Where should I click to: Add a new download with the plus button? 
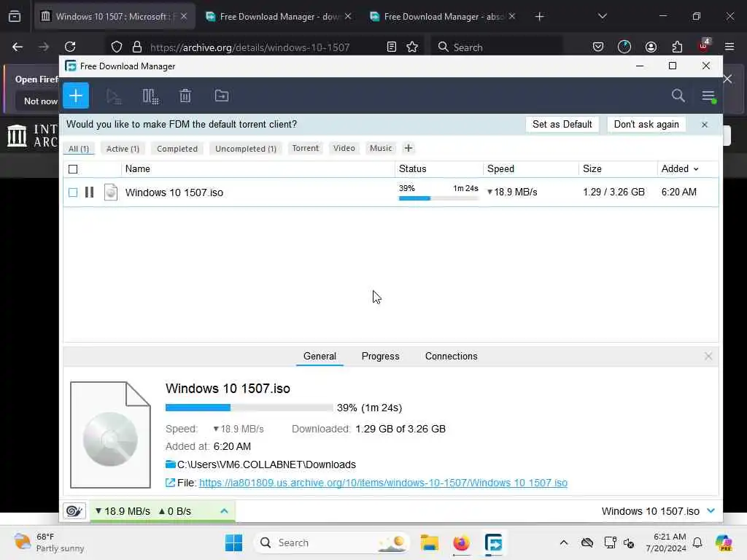(76, 96)
